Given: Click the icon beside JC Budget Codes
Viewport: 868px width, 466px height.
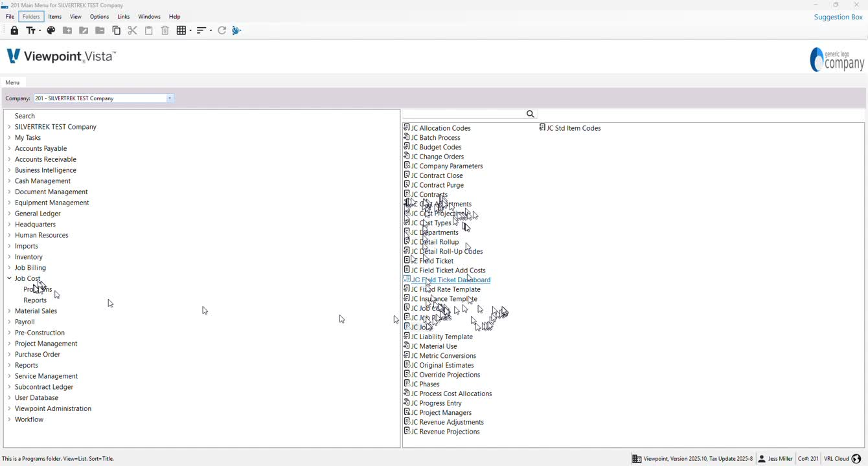Looking at the screenshot, I should tap(407, 147).
